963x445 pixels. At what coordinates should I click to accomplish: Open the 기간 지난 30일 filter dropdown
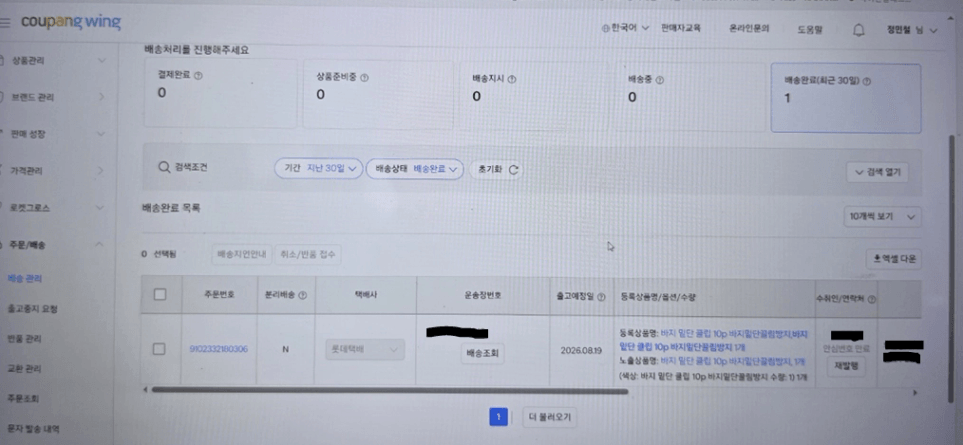pyautogui.click(x=319, y=168)
